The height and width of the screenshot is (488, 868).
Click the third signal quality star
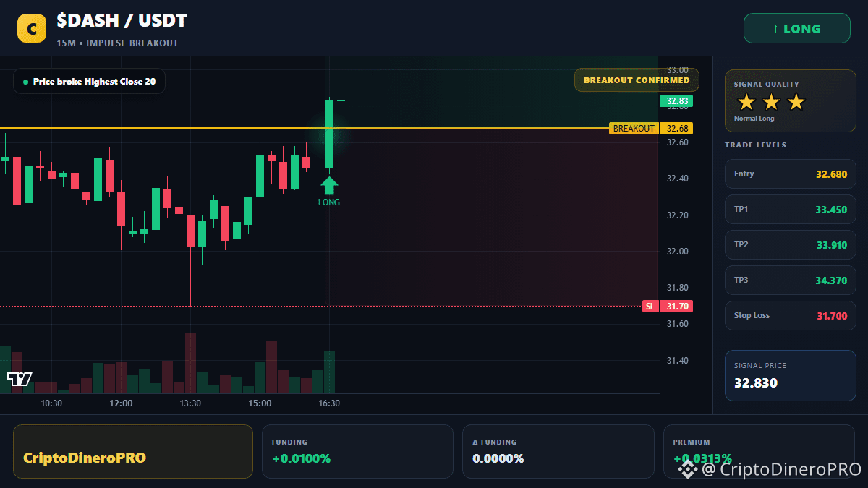pyautogui.click(x=796, y=102)
